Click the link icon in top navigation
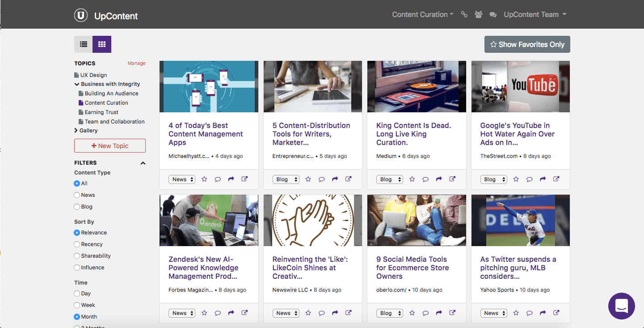 tap(464, 15)
